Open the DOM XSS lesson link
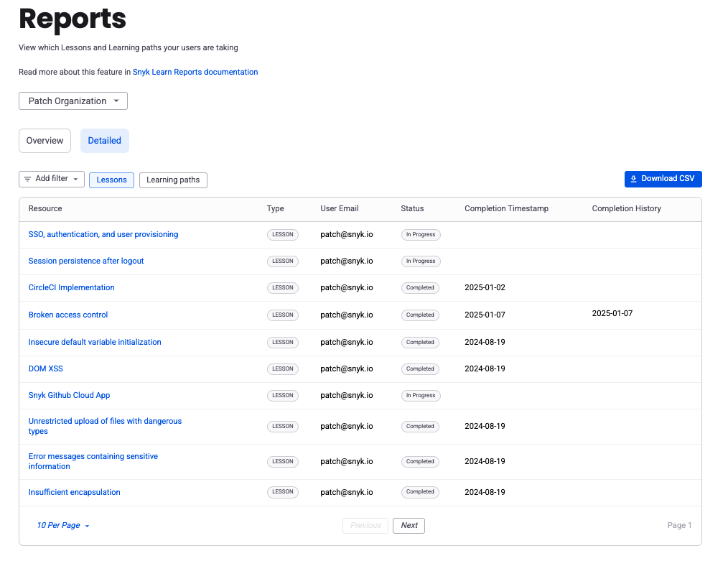728x561 pixels. point(46,368)
